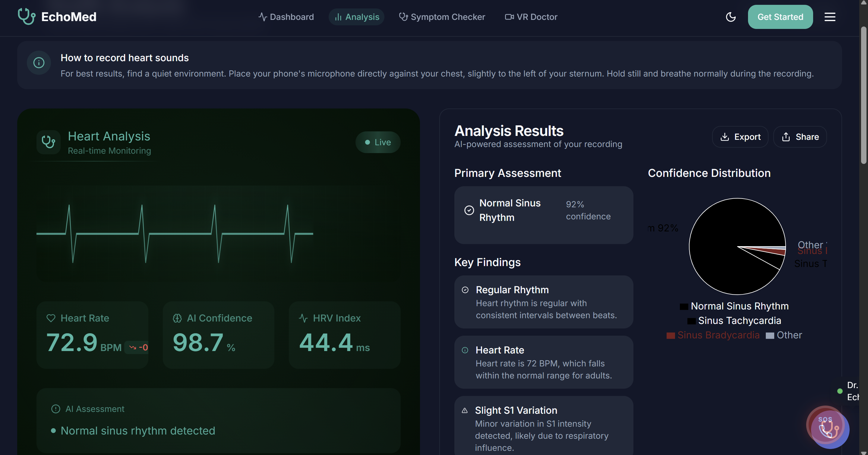Image resolution: width=868 pixels, height=455 pixels.
Task: Toggle Sinus Bradycardia legend swatch
Action: click(671, 335)
